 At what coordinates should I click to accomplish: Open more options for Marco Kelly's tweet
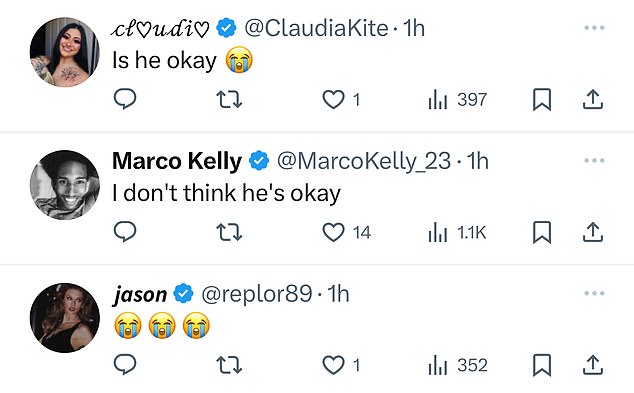click(594, 161)
